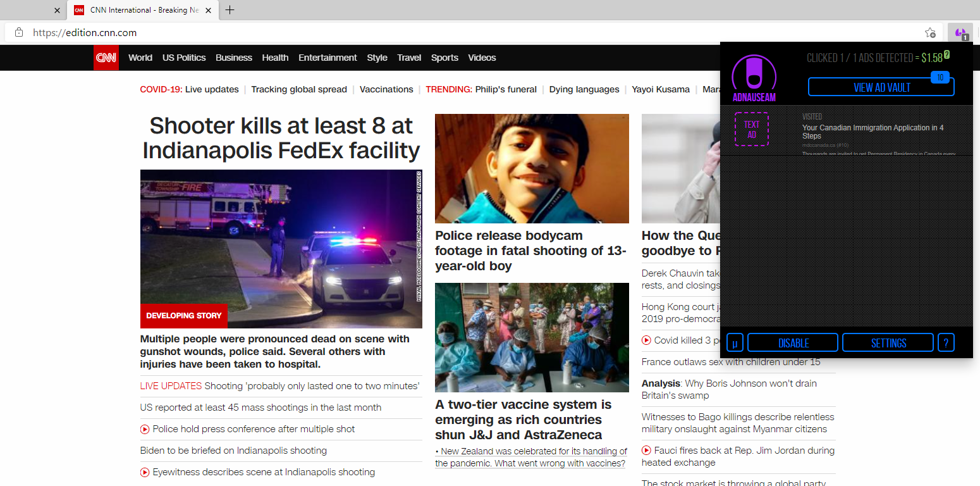This screenshot has height=486, width=980.
Task: Play the Fauci fires back video icon
Action: coord(646,451)
